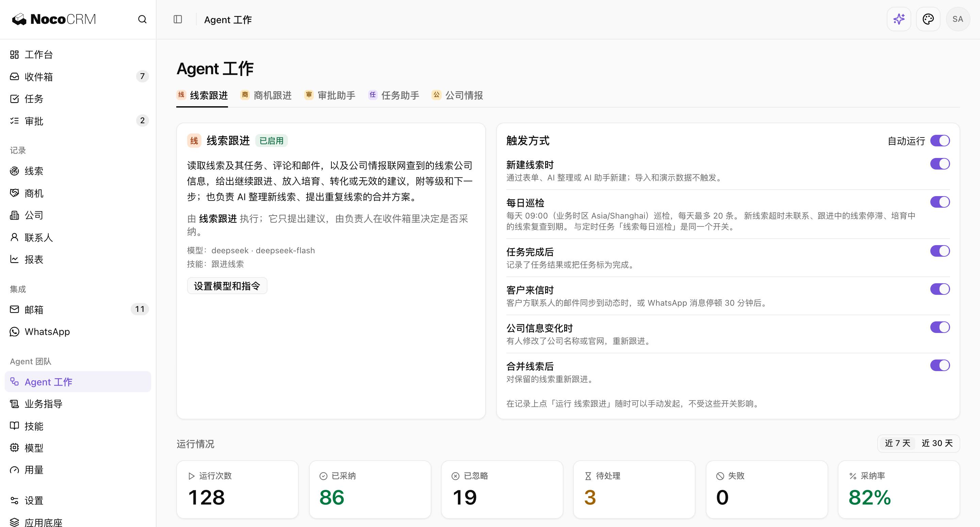This screenshot has height=527, width=980.
Task: Open 报表 in the sidebar
Action: pos(78,259)
